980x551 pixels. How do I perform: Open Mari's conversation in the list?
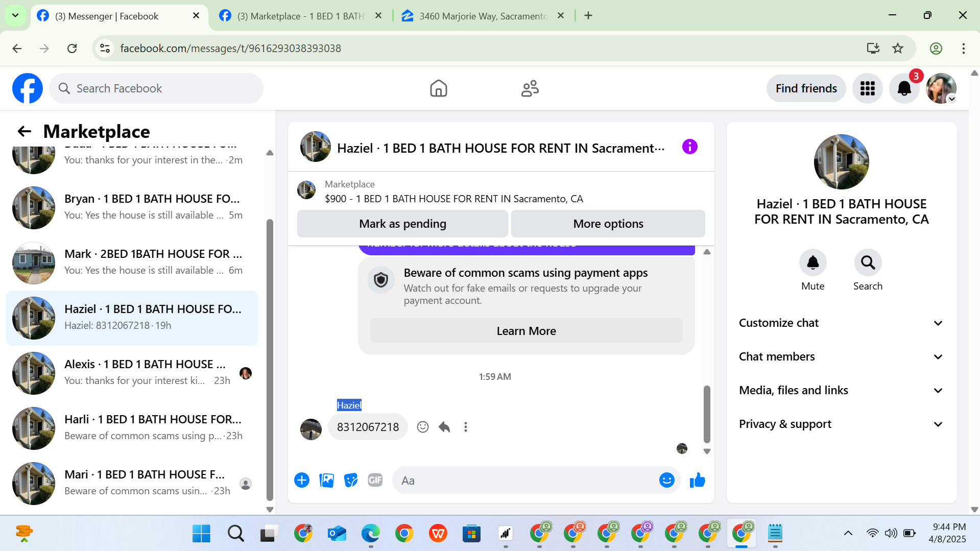[132, 483]
